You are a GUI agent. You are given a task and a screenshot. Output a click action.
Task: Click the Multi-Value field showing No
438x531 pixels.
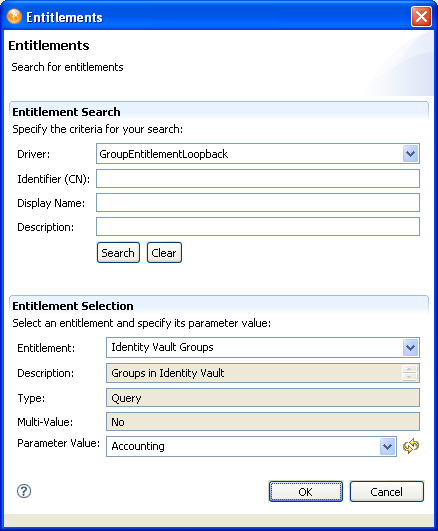(263, 422)
